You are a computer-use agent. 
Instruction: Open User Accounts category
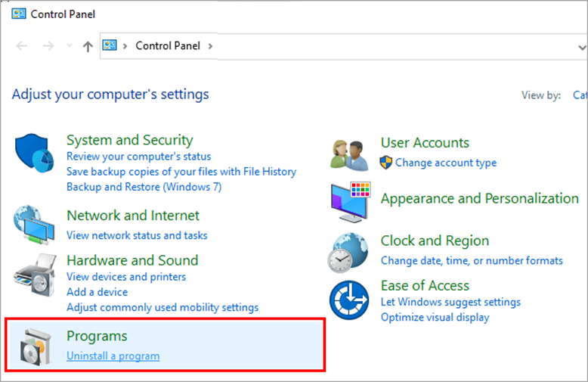coord(425,143)
